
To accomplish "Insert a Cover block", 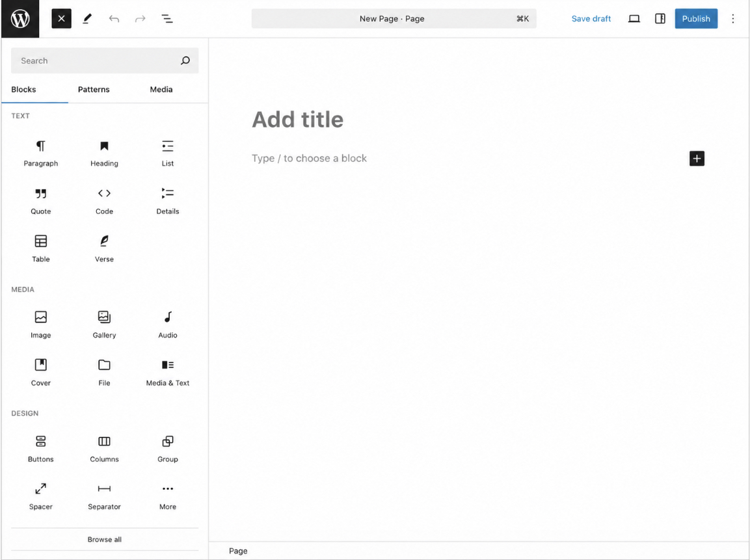I will pyautogui.click(x=41, y=373).
